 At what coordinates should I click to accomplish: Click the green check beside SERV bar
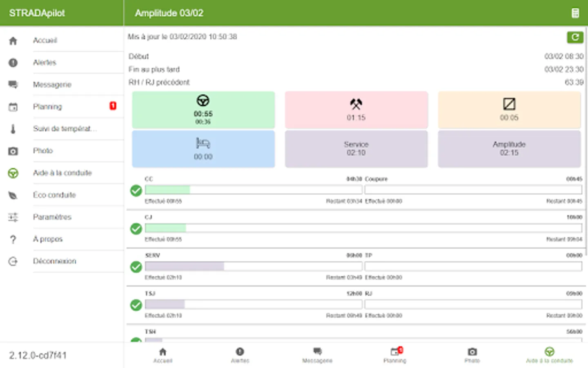(x=136, y=267)
